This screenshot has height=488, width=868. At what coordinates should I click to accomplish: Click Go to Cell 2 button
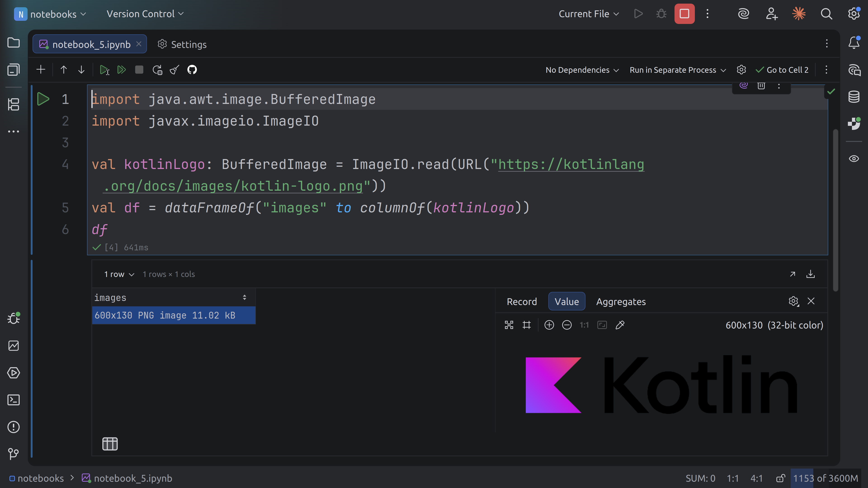click(782, 70)
